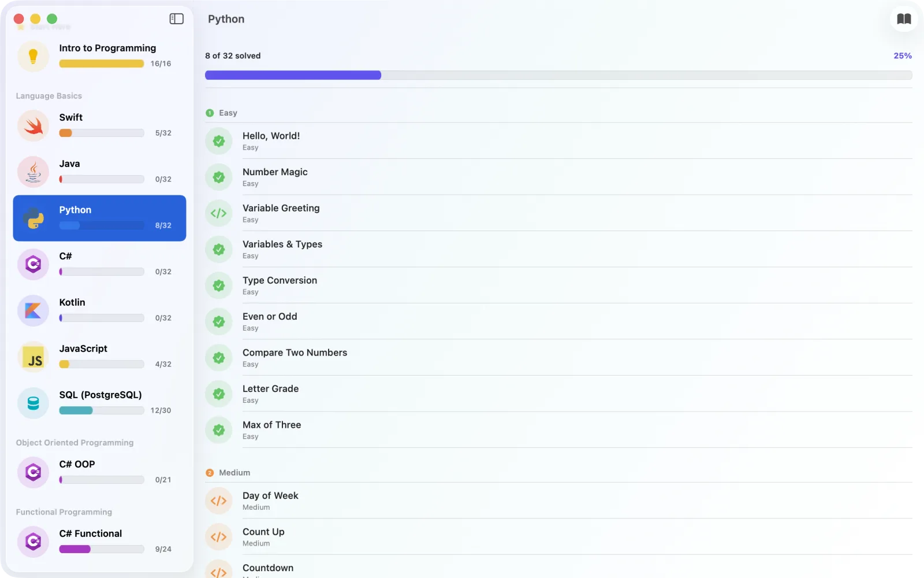Open the Countdown problem
Viewport: 924px width, 578px height.
click(x=558, y=567)
